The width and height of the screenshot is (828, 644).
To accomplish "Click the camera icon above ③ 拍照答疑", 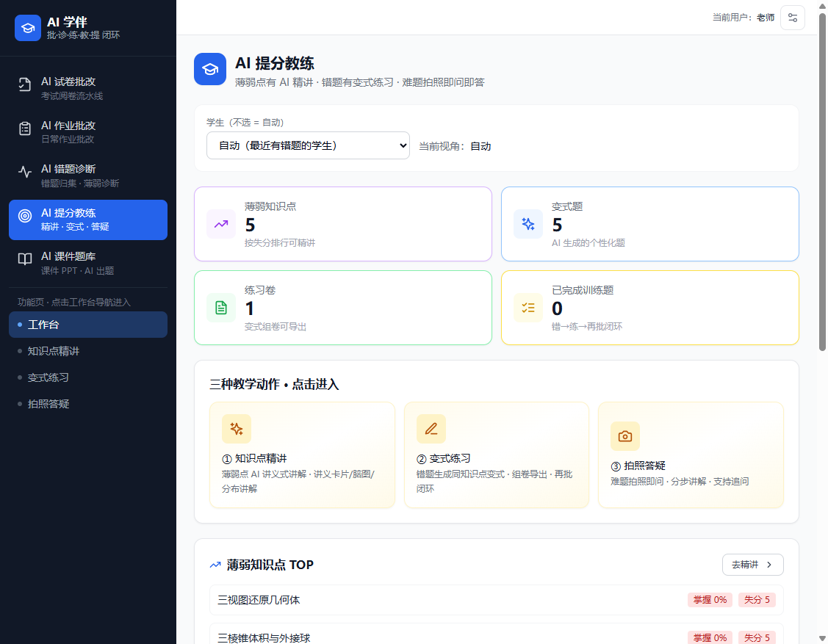I will 625,436.
